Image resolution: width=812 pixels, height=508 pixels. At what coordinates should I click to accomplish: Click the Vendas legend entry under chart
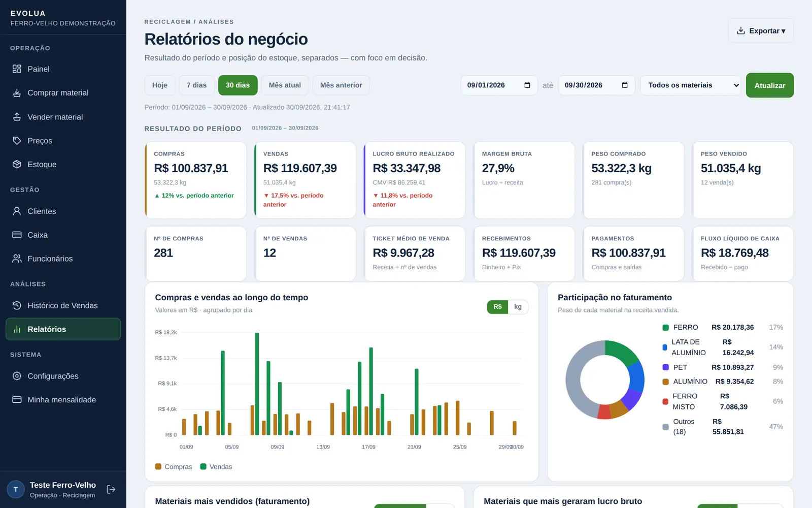point(216,467)
